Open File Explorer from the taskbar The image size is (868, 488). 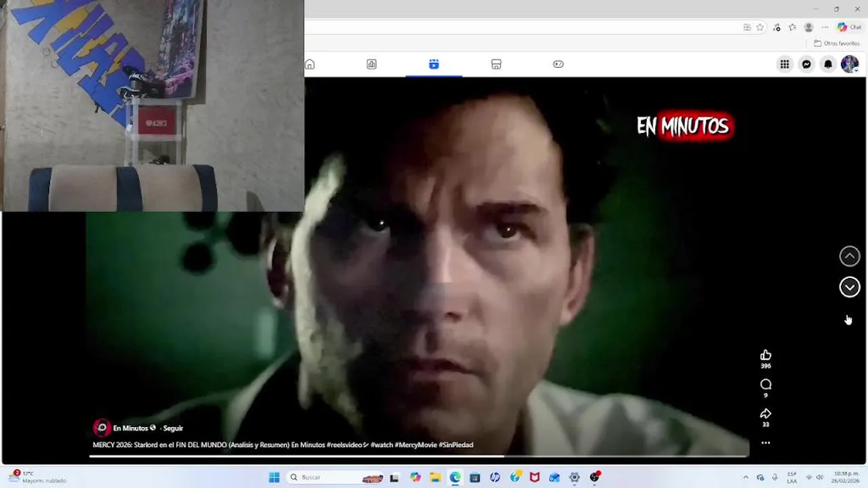(x=435, y=477)
